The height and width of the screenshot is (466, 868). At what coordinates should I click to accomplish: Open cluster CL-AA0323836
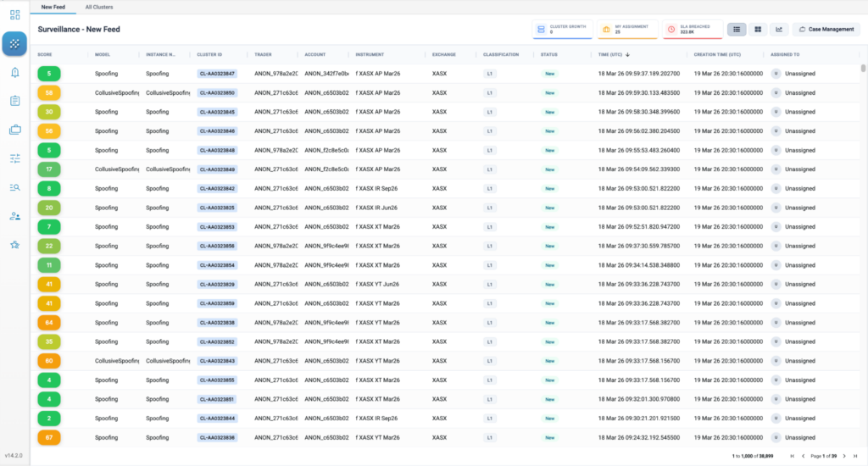click(217, 438)
